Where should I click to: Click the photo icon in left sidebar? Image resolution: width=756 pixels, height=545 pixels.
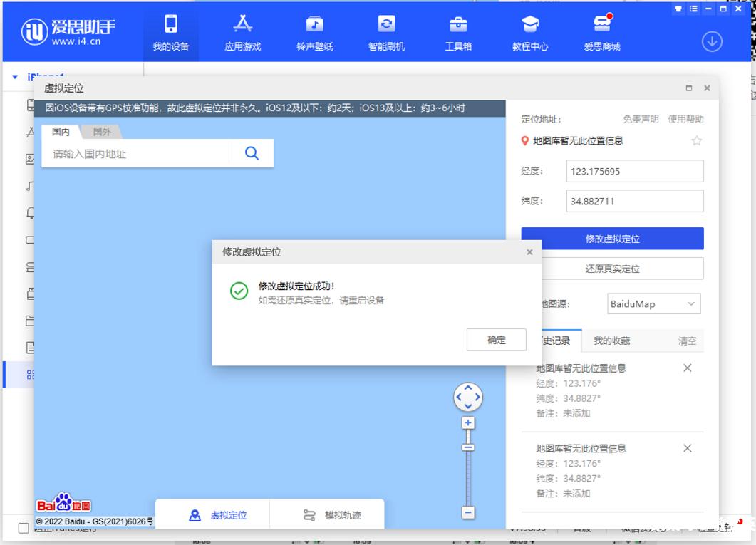click(31, 159)
